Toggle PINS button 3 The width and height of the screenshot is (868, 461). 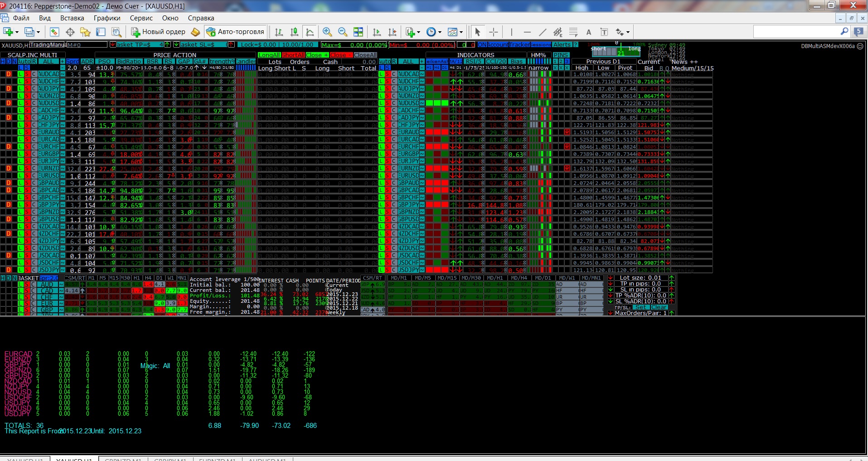pos(567,61)
